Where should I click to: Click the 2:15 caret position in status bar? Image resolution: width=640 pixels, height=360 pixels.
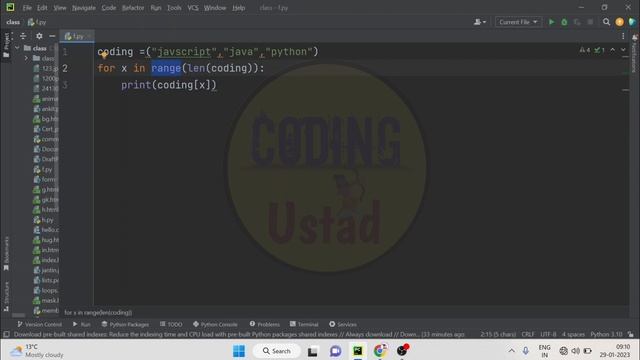(x=498, y=334)
